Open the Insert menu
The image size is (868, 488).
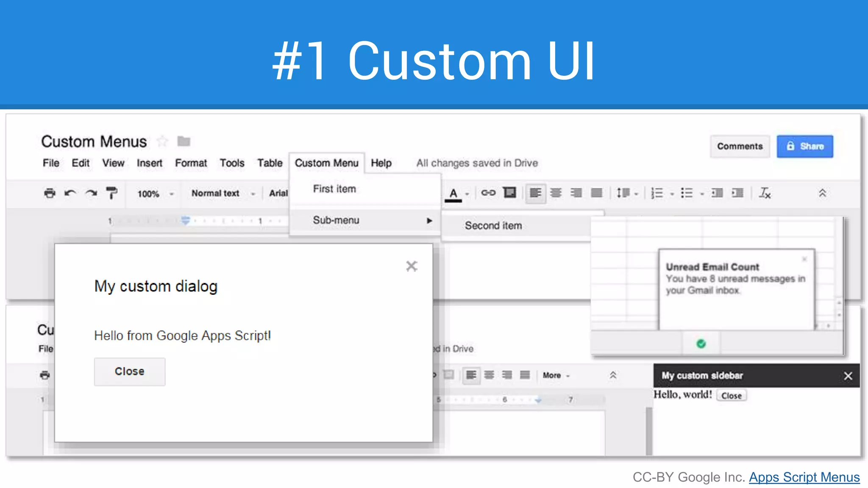[x=149, y=163]
